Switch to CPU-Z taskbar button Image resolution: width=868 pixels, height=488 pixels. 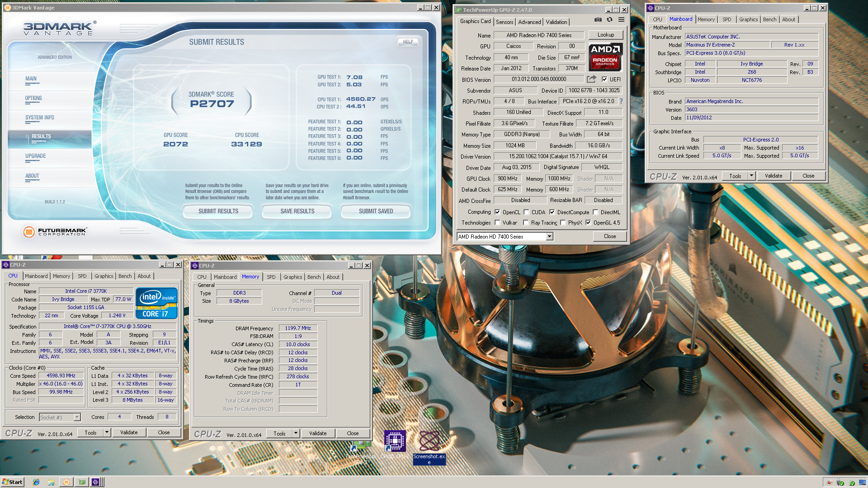point(95,482)
